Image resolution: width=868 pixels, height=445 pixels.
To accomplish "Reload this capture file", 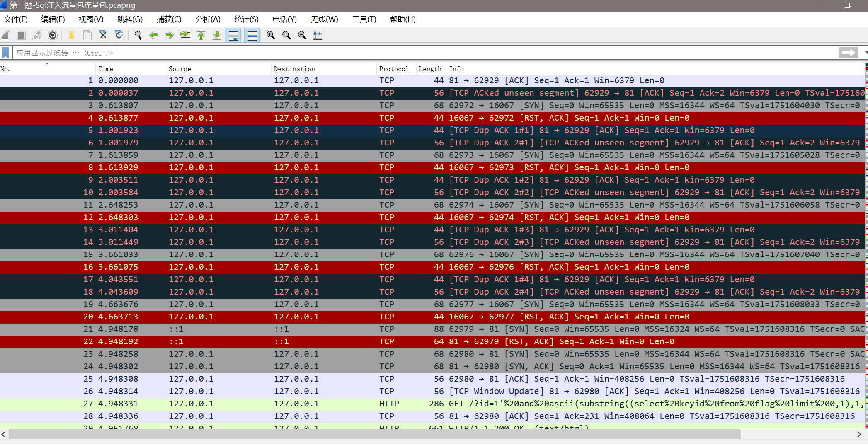I will coord(119,35).
